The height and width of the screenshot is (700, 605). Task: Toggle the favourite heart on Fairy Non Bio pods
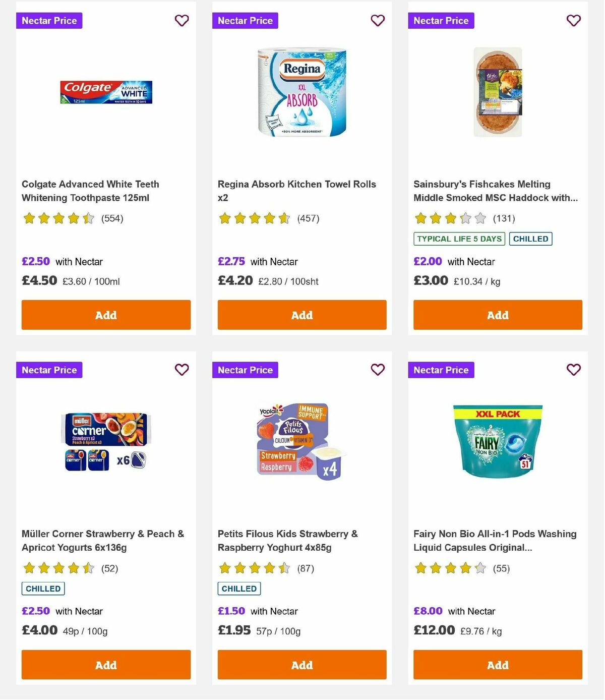click(x=573, y=370)
